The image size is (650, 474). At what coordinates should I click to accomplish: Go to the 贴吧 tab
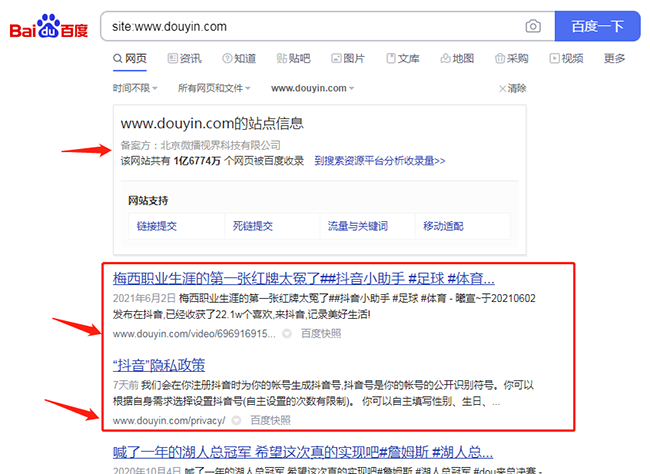[293, 58]
